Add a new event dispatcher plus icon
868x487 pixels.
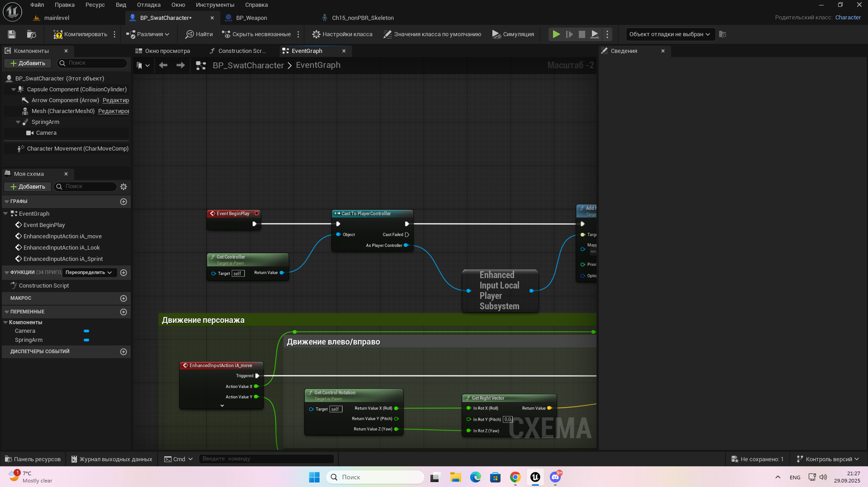pos(124,352)
